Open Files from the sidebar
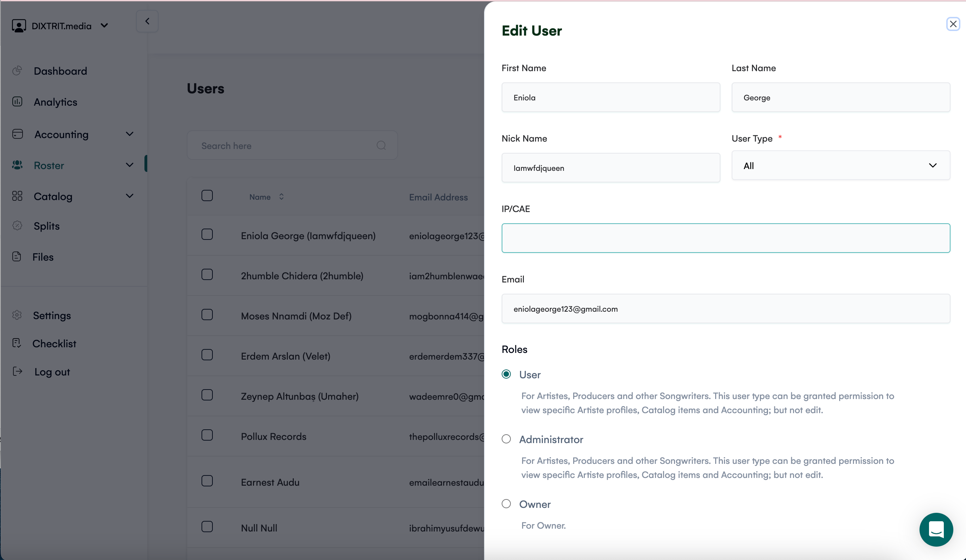 click(43, 257)
